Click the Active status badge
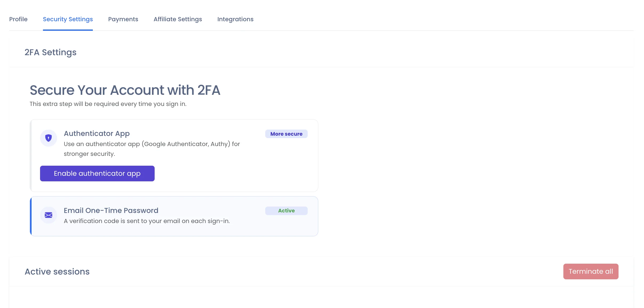Image resolution: width=644 pixels, height=308 pixels. point(286,211)
